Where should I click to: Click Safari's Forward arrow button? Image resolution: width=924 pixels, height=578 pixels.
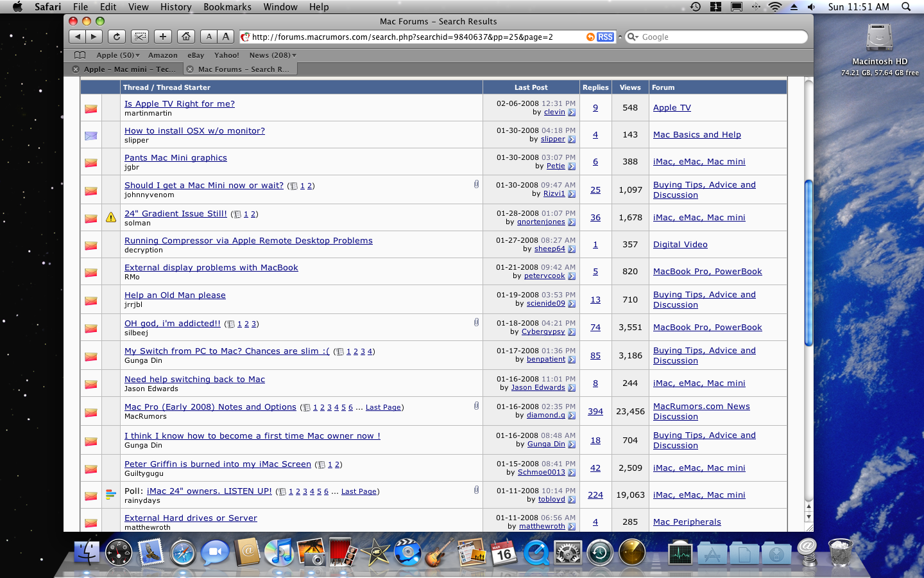coord(94,37)
